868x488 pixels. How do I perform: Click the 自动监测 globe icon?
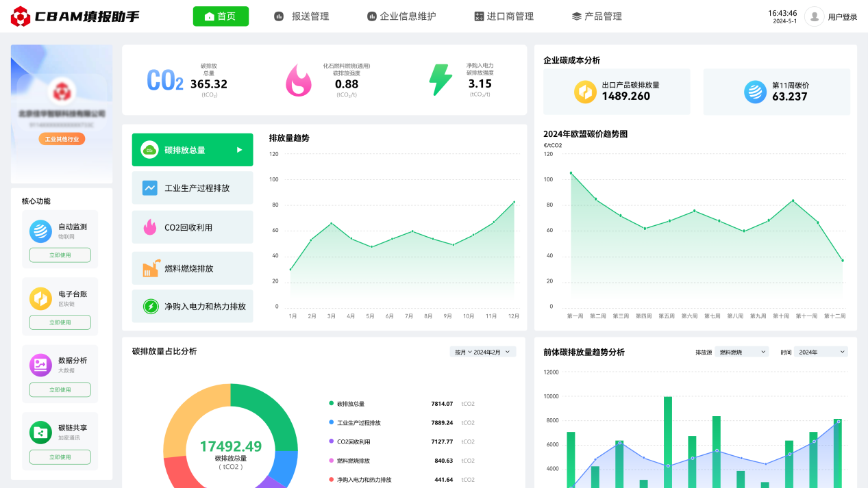(40, 231)
